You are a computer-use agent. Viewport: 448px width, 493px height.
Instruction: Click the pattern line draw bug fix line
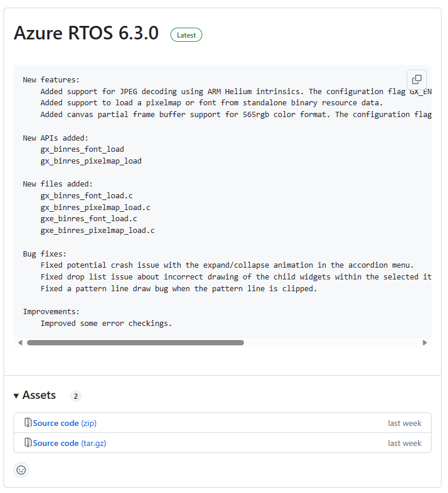click(x=179, y=289)
